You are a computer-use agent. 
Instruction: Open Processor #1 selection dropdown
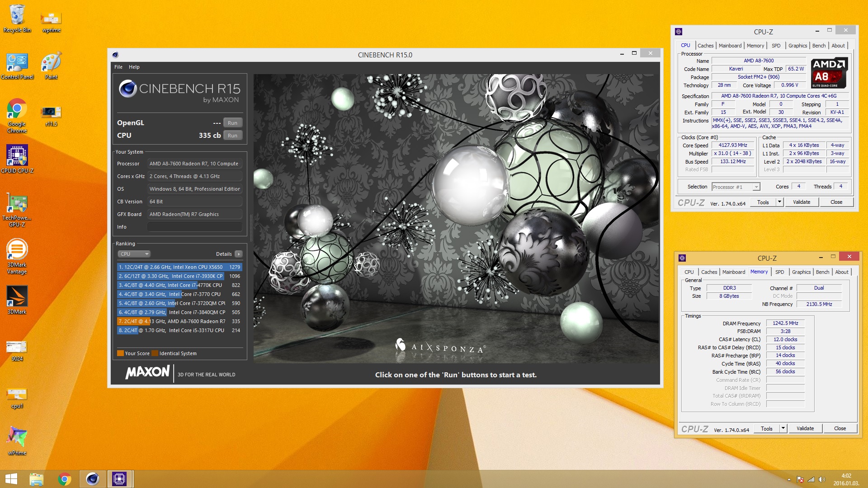tap(736, 187)
